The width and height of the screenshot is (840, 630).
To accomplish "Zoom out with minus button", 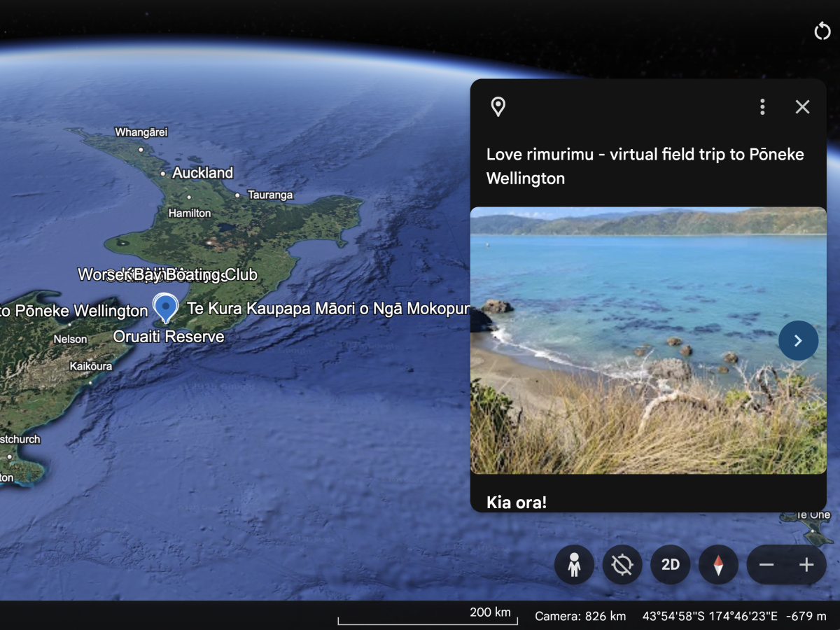I will [x=767, y=565].
